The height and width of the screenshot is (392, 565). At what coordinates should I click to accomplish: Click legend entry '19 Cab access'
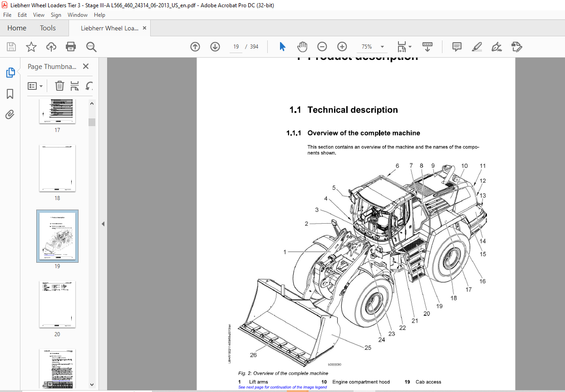tap(423, 382)
